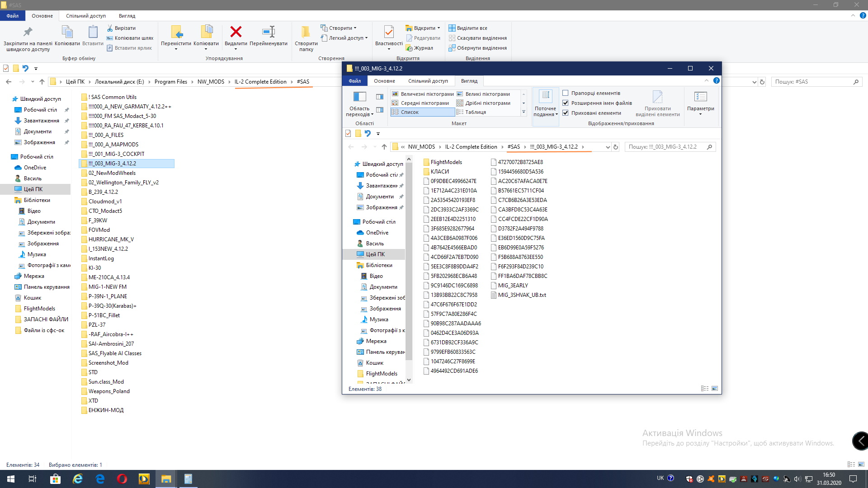
Task: Switch to the Вигляд tab in the main window
Action: tap(127, 16)
